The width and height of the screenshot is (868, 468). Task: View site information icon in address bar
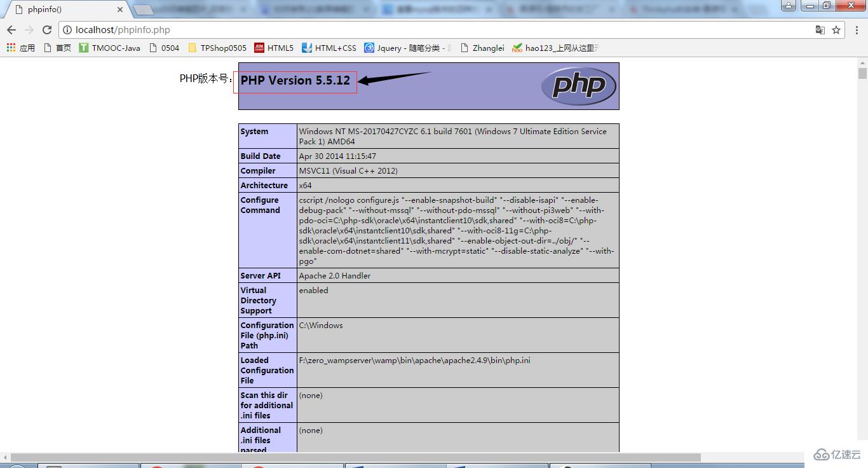pyautogui.click(x=67, y=30)
